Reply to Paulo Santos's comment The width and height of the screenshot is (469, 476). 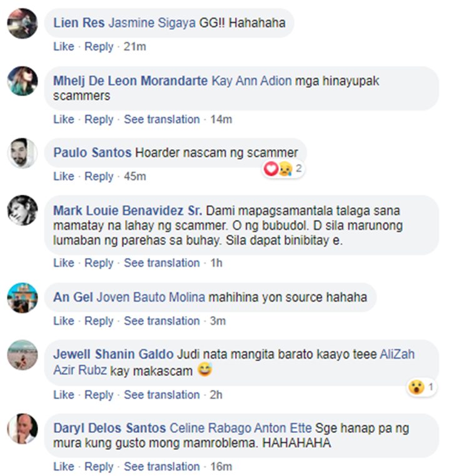[99, 176]
